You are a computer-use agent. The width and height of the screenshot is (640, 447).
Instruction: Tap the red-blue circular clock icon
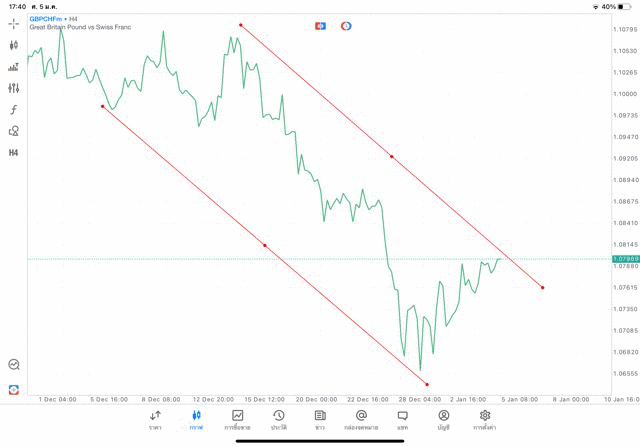[x=346, y=26]
